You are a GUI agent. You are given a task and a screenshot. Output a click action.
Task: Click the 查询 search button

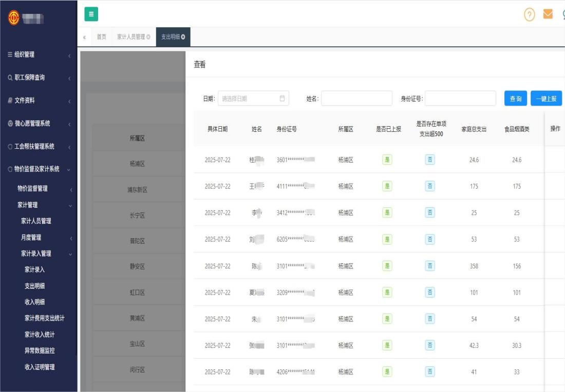pos(515,98)
